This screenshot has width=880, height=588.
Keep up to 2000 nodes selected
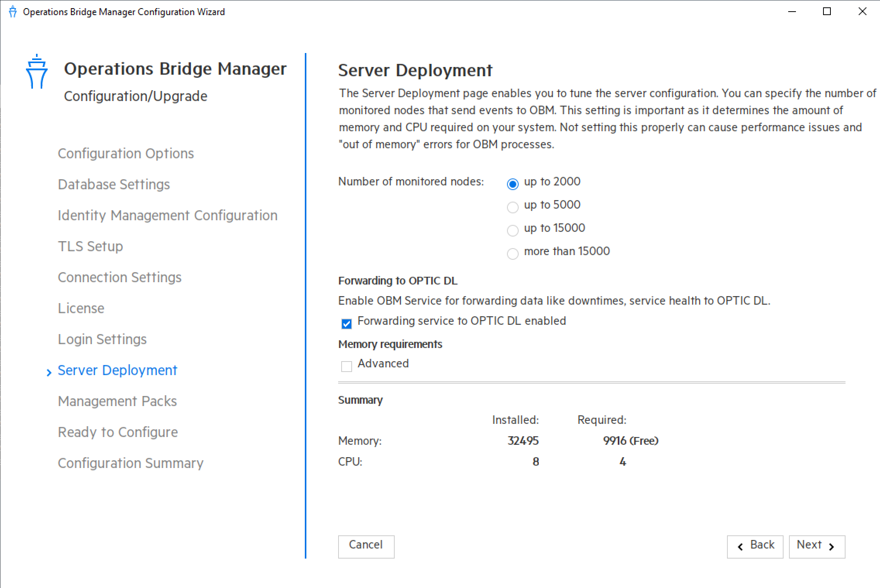tap(512, 184)
